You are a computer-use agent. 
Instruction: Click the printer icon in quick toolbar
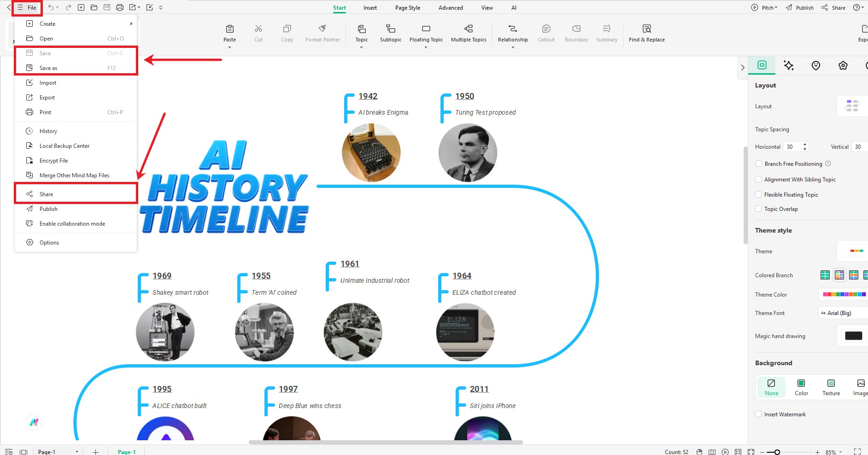pyautogui.click(x=120, y=7)
